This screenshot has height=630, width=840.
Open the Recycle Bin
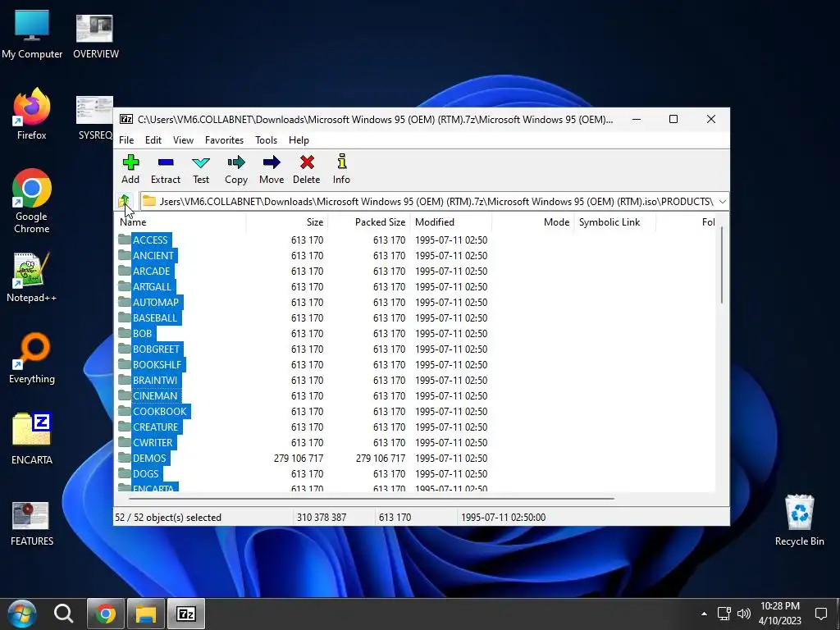(799, 519)
